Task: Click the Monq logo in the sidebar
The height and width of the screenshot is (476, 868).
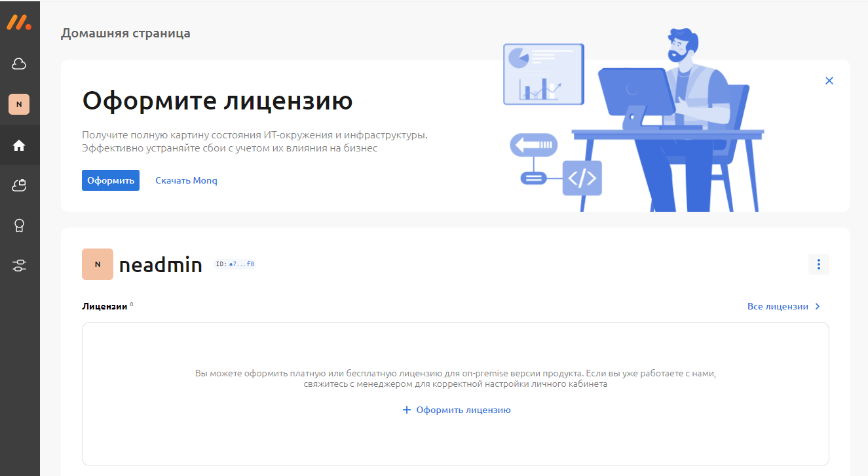Action: click(x=19, y=22)
